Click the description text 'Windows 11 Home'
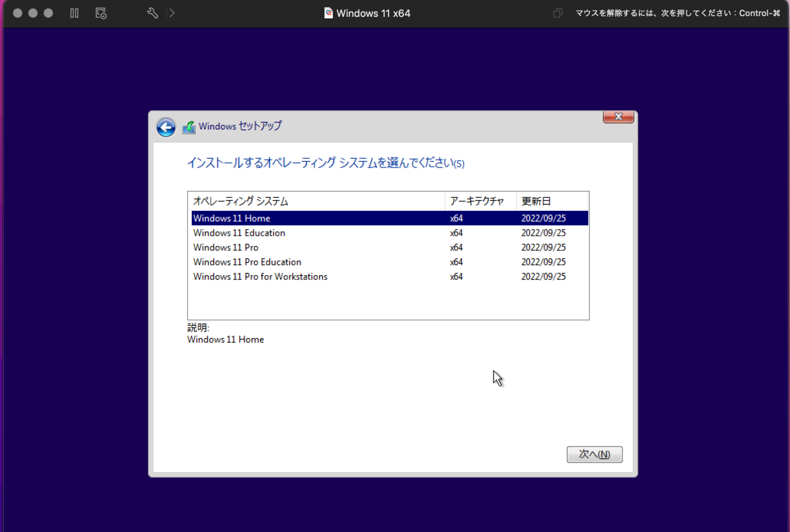Screen dimensions: 790x532 (225, 339)
